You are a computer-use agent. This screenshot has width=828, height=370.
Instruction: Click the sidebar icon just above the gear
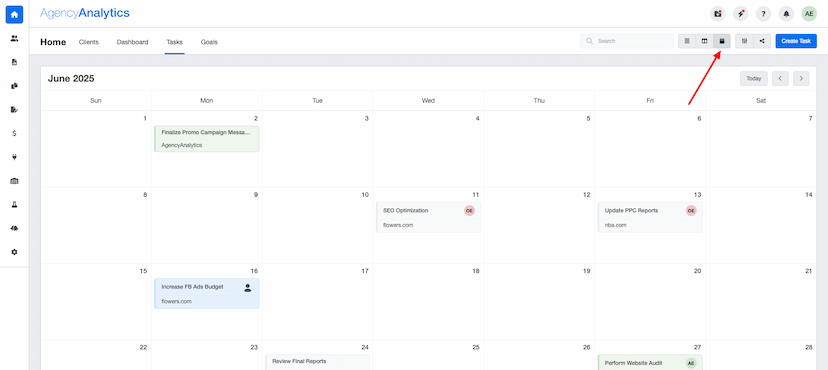pos(14,229)
